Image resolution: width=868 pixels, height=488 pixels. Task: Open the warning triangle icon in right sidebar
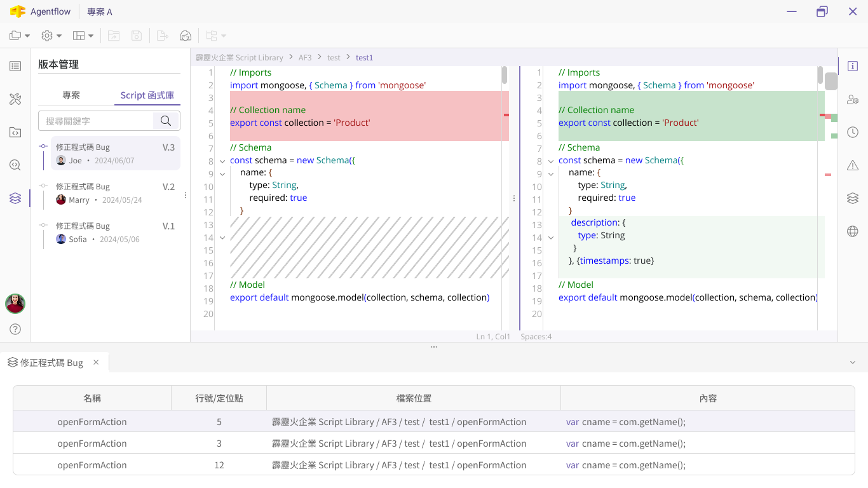pos(853,165)
